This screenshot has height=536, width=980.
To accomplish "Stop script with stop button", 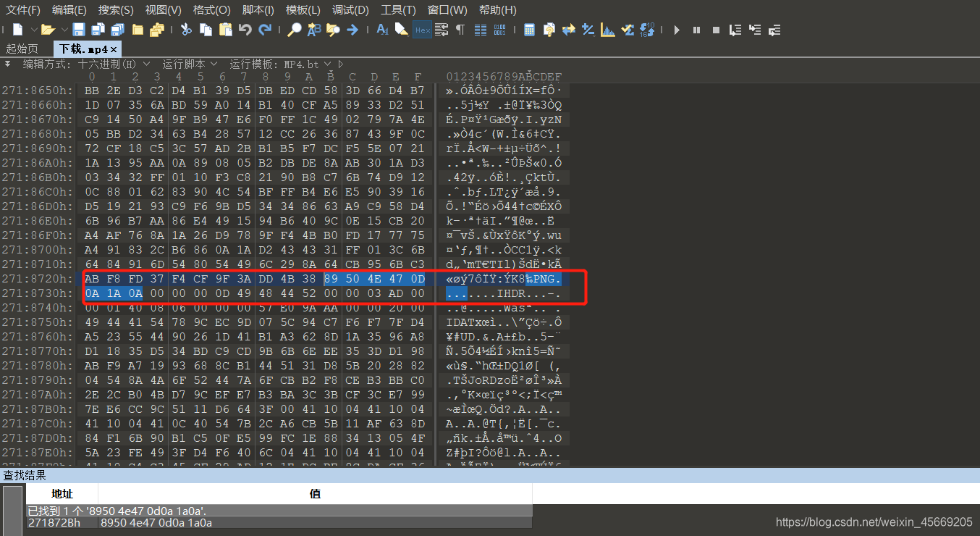I will 716,30.
